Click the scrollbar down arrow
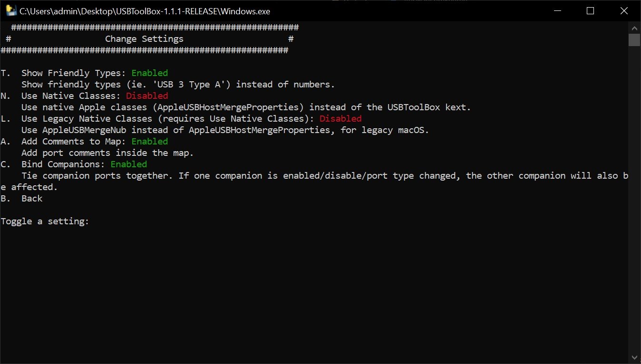 pos(635,357)
